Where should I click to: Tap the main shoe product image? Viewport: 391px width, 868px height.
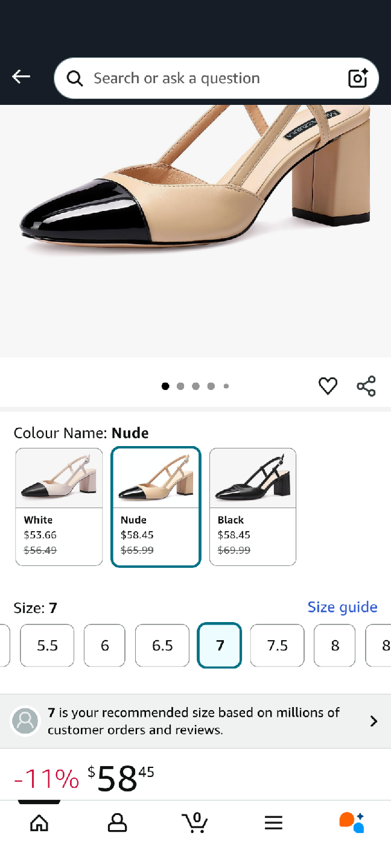(x=195, y=229)
